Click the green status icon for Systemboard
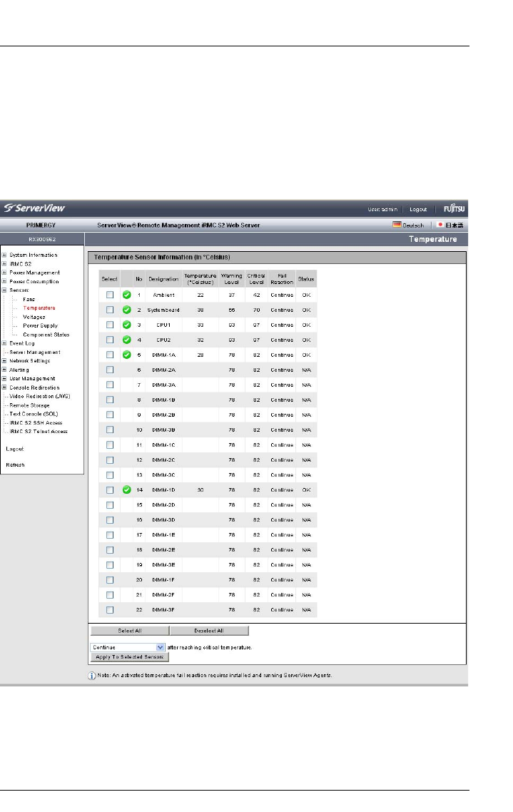The width and height of the screenshot is (513, 812). click(x=127, y=310)
